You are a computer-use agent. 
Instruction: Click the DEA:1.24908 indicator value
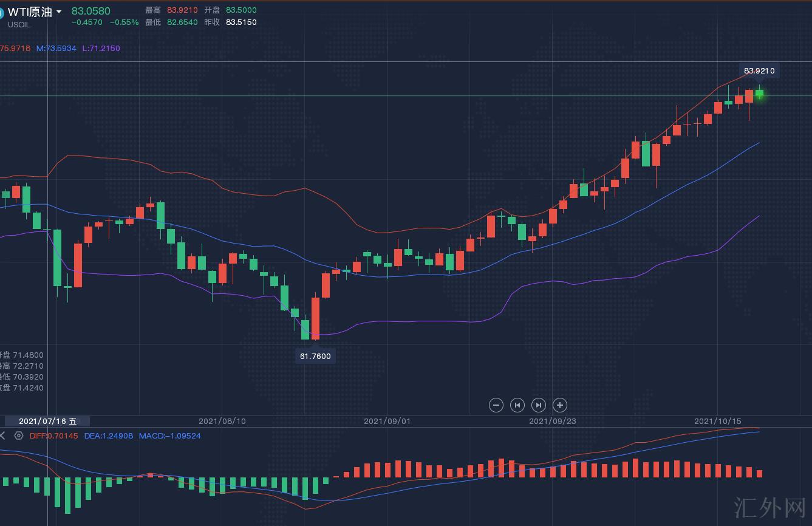[x=108, y=435]
